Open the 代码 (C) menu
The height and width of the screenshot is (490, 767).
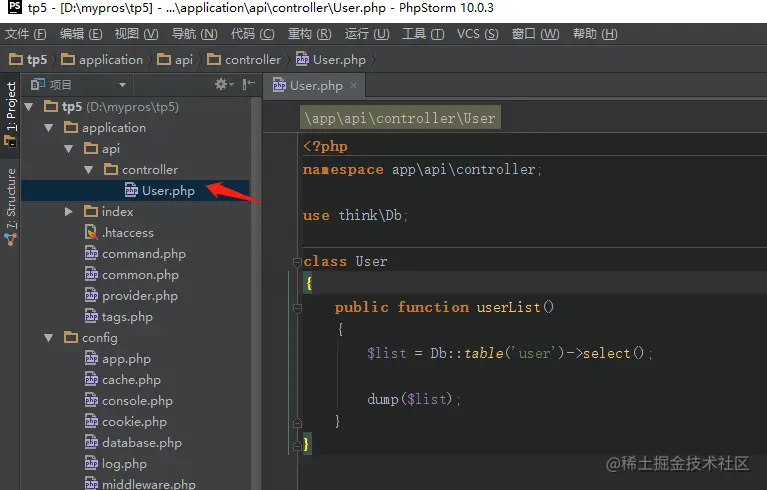(252, 34)
